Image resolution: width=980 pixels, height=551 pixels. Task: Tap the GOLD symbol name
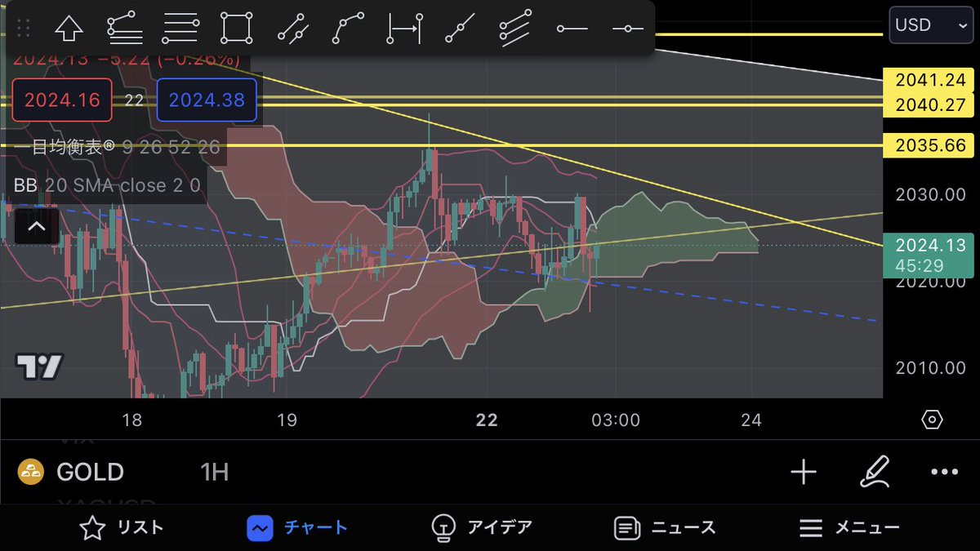tap(90, 472)
